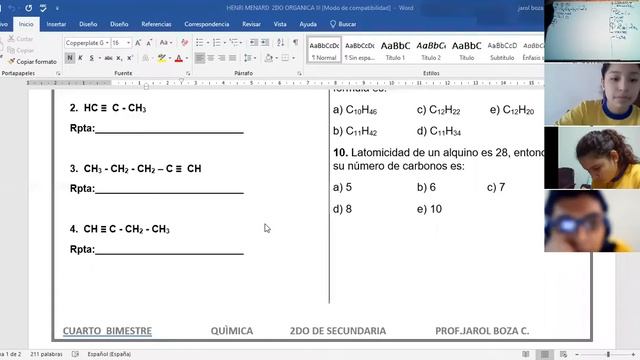The height and width of the screenshot is (360, 640).
Task: Apply the Sin espaciado style
Action: point(360,50)
